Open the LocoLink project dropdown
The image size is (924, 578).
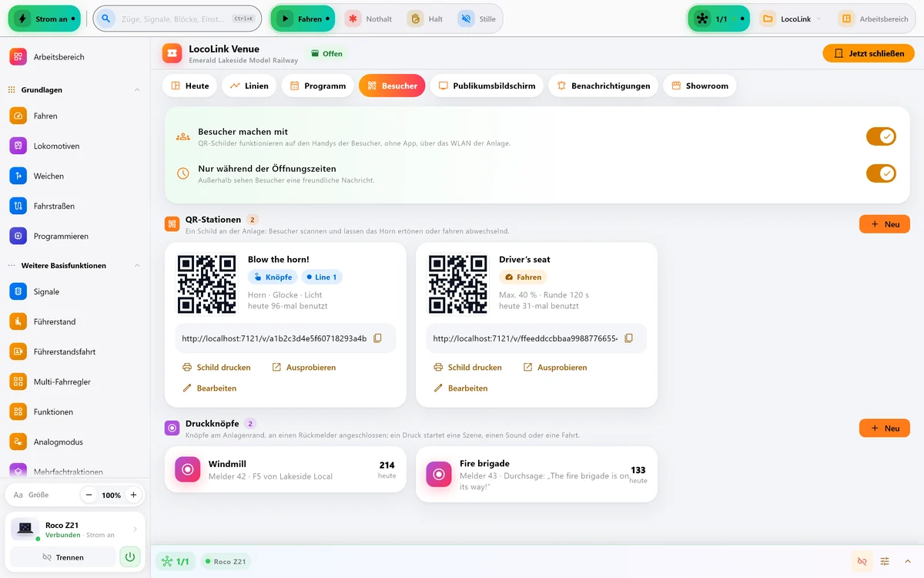point(791,18)
